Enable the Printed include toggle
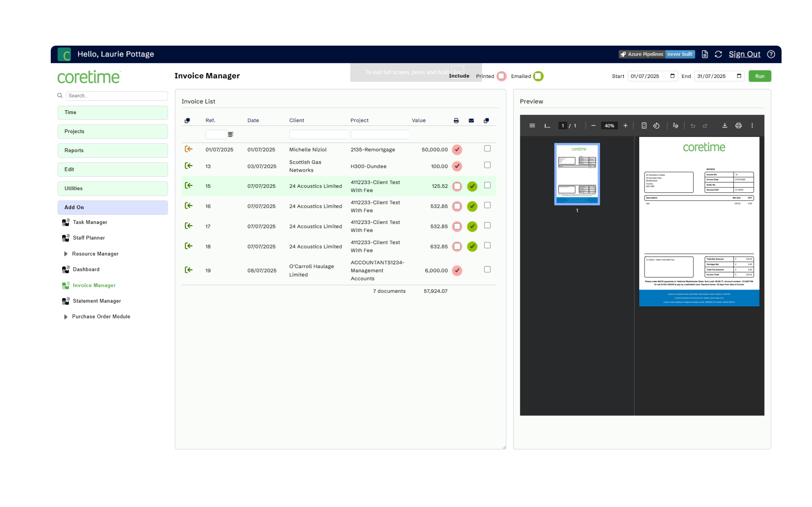 501,76
